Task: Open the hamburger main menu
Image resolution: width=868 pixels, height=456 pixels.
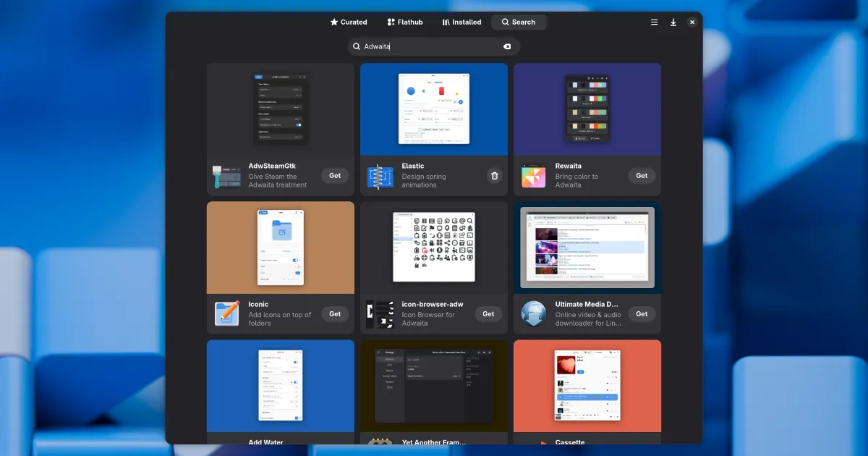Action: coord(654,22)
